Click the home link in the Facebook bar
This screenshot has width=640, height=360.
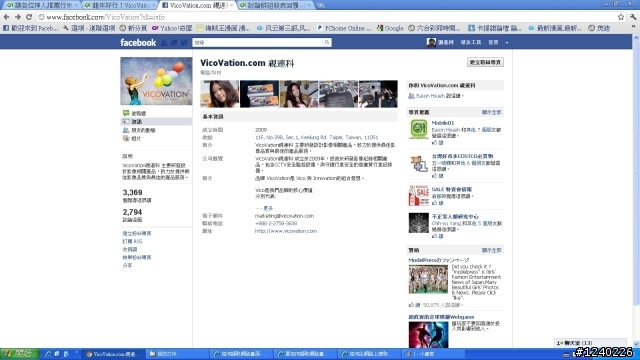point(493,42)
